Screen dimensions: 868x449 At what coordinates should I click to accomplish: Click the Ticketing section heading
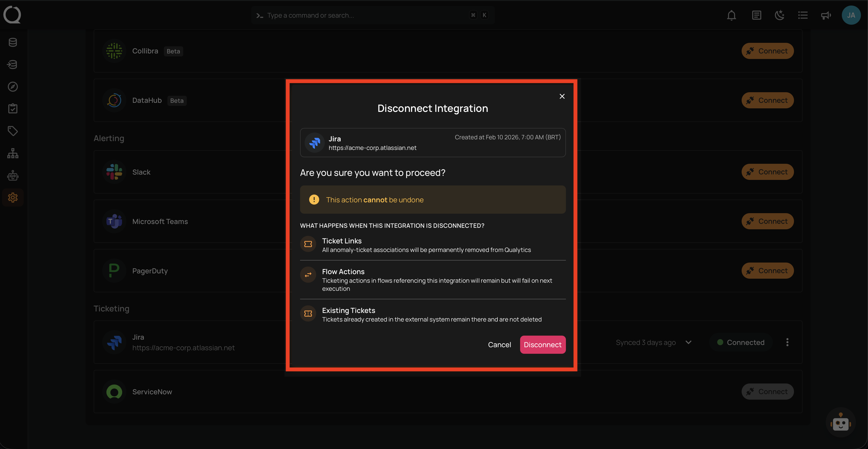click(x=111, y=309)
